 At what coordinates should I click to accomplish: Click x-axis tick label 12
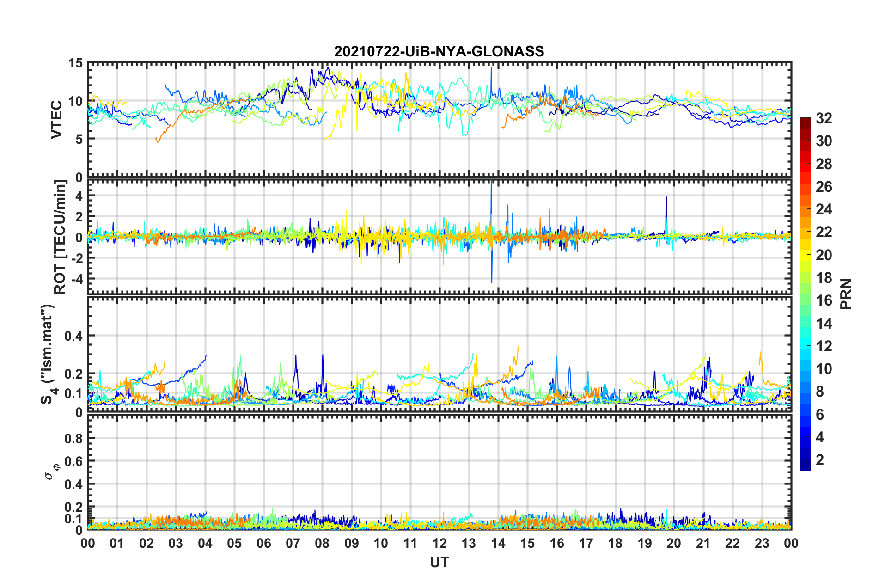(439, 543)
